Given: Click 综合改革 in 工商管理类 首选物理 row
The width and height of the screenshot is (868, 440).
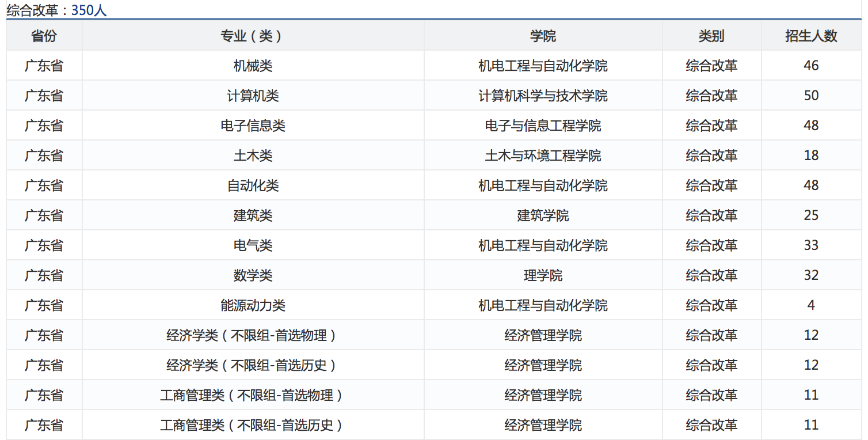Looking at the screenshot, I should [x=711, y=395].
